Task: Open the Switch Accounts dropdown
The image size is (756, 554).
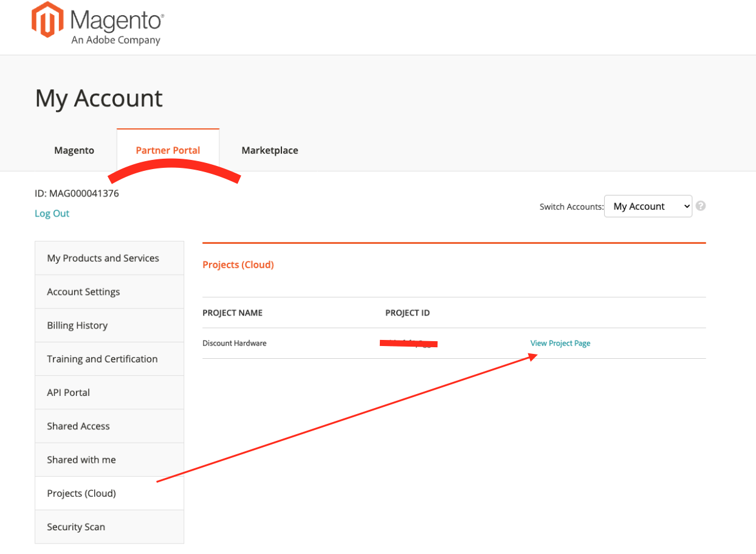Action: pos(648,206)
